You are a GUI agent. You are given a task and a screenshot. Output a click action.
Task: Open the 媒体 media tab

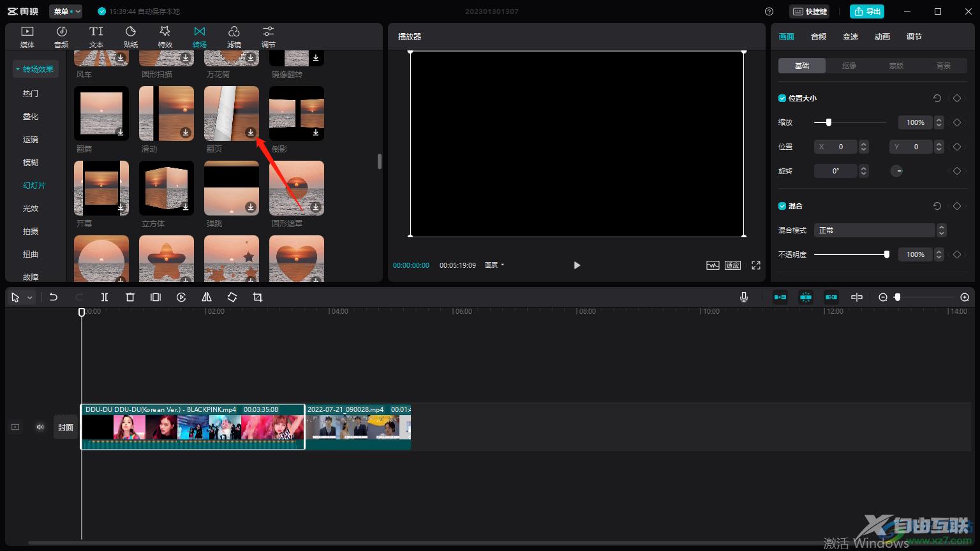coord(27,36)
